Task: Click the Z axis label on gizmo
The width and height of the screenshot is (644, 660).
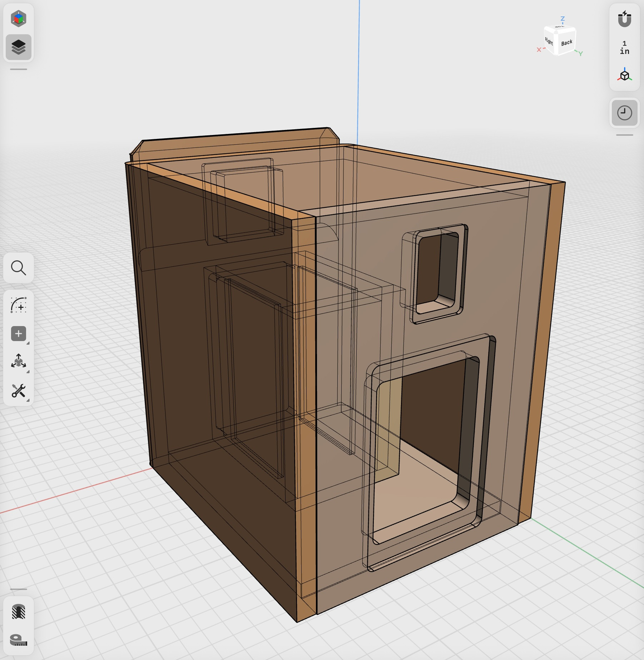Action: (563, 19)
